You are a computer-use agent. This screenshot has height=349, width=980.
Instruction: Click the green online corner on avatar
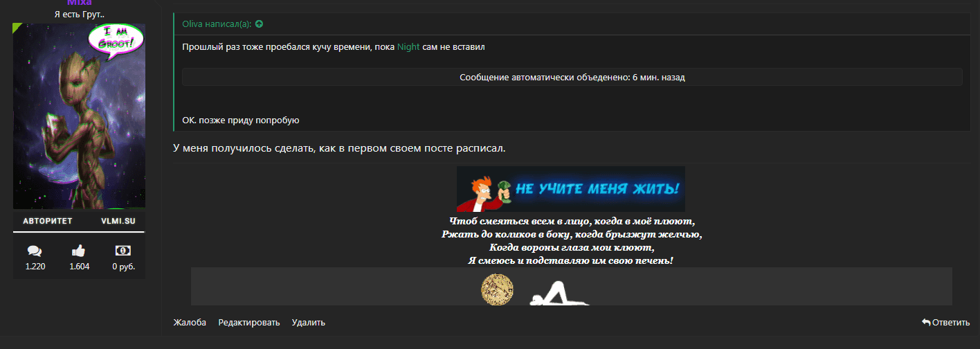[x=17, y=28]
